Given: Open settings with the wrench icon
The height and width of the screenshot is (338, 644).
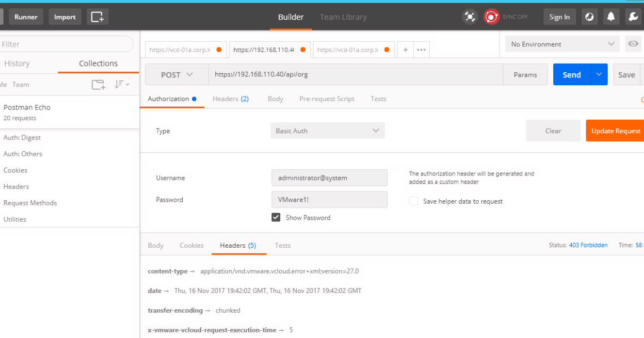Looking at the screenshot, I should click(x=633, y=16).
